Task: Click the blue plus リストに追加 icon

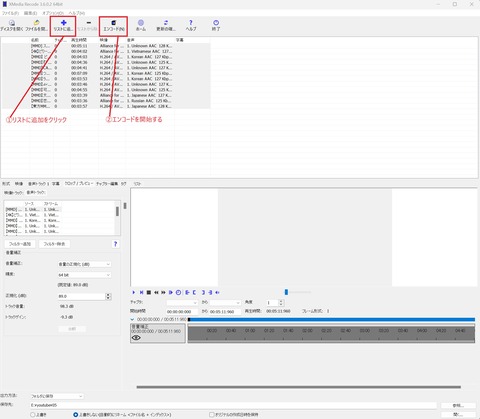Action: coord(63,23)
